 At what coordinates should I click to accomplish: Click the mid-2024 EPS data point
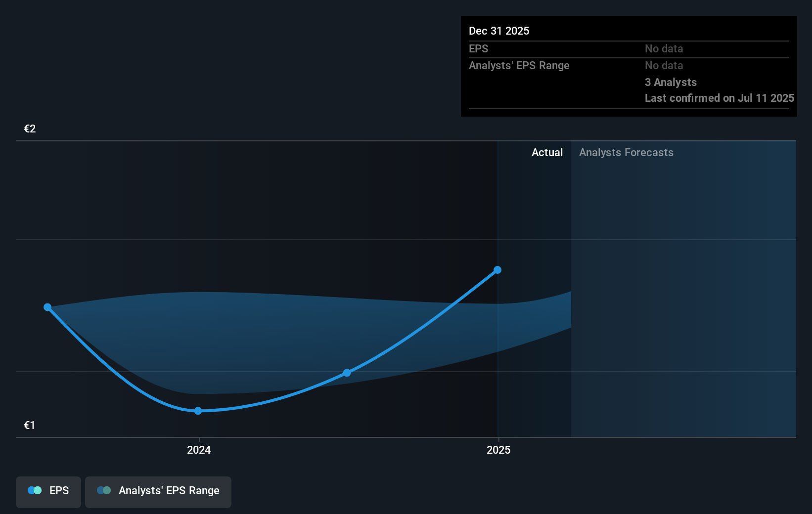pos(347,373)
